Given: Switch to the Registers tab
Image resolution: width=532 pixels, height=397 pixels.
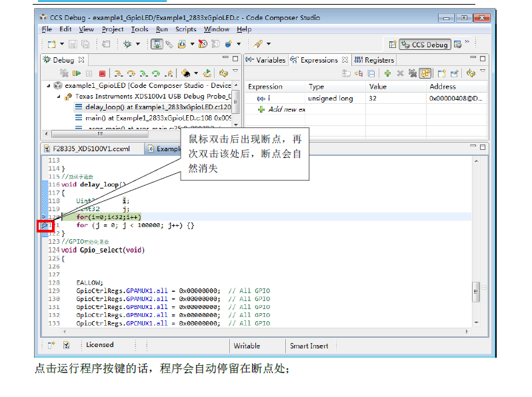Looking at the screenshot, I should click(x=374, y=60).
